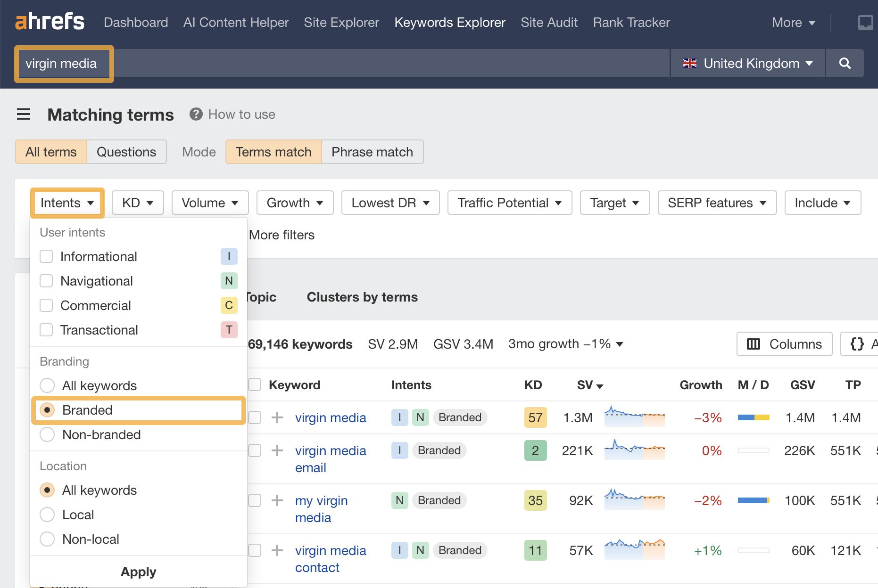Enable the Informational intent checkbox

coord(46,256)
